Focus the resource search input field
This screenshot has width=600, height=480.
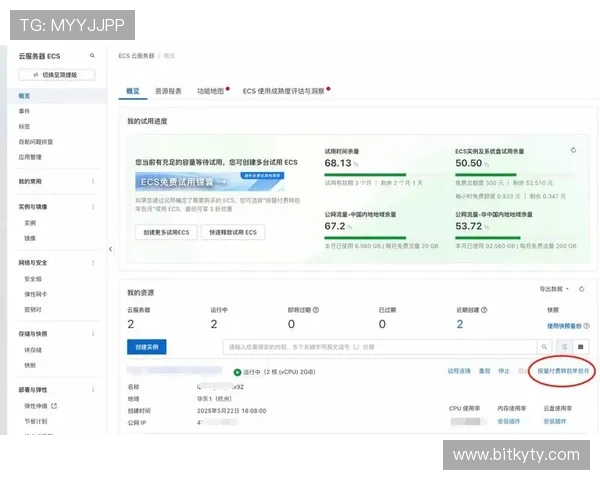coord(380,347)
